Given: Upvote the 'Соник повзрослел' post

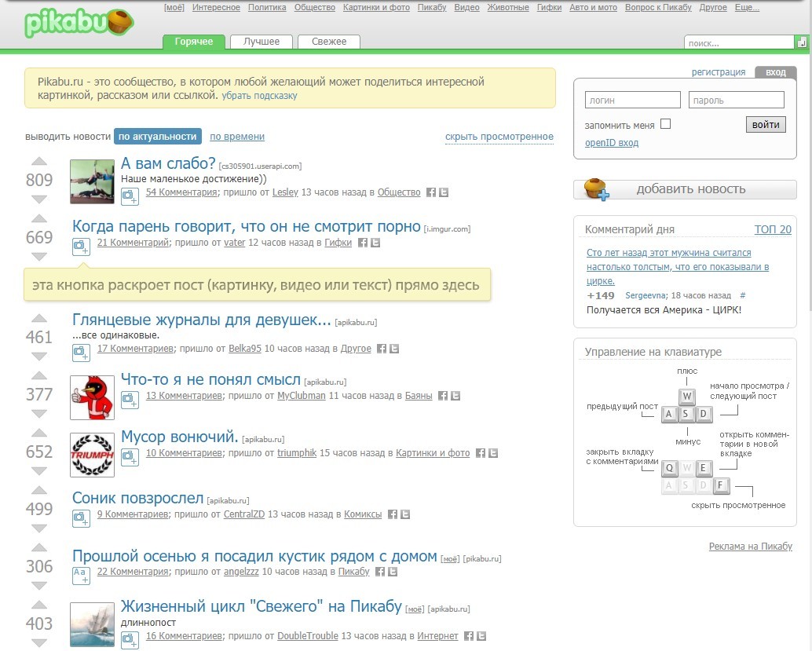Looking at the screenshot, I should (39, 490).
